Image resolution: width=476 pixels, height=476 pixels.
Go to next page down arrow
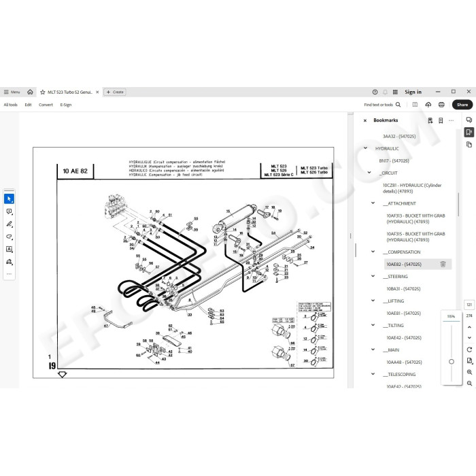tap(469, 337)
